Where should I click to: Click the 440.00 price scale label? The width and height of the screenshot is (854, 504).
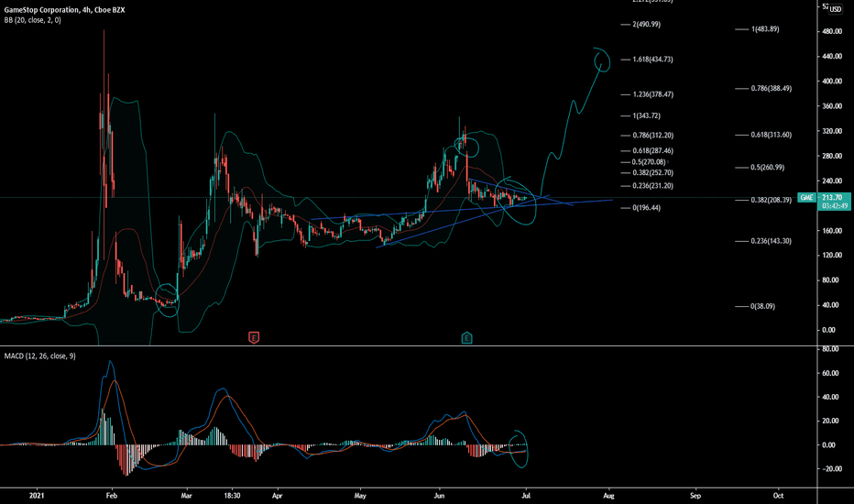(832, 57)
